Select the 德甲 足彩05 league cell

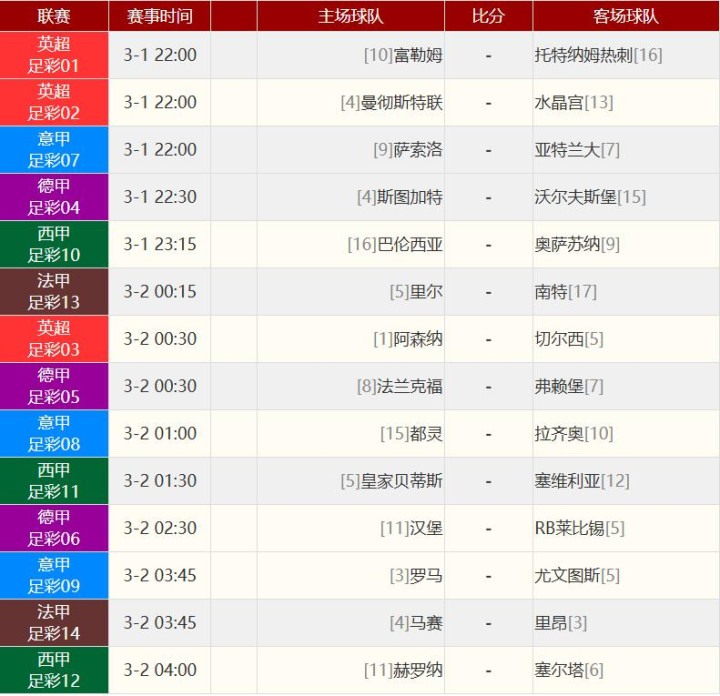point(54,386)
